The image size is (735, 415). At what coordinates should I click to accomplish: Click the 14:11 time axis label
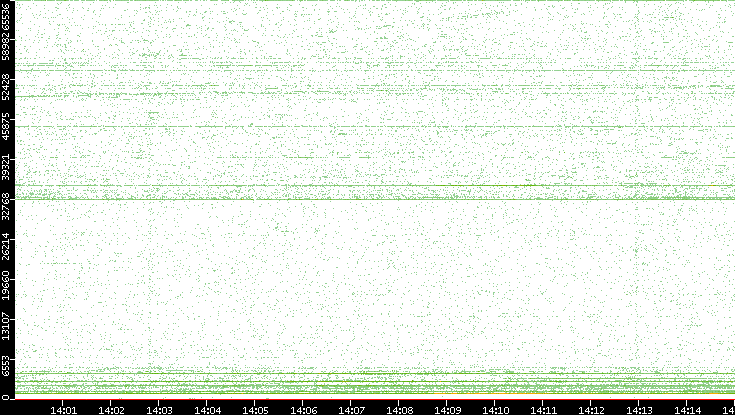pyautogui.click(x=543, y=410)
